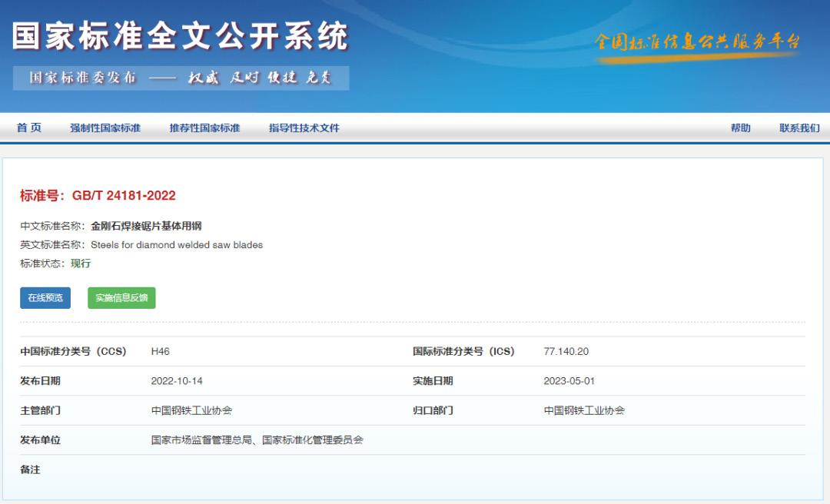This screenshot has height=504, width=830.
Task: Open 联系我们 contact page
Action: pyautogui.click(x=799, y=128)
